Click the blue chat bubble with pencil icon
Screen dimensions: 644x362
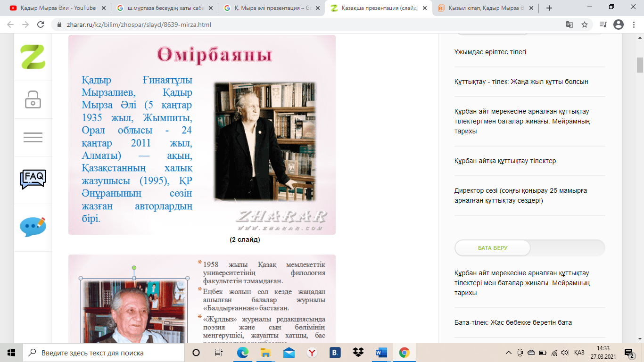tap(33, 227)
